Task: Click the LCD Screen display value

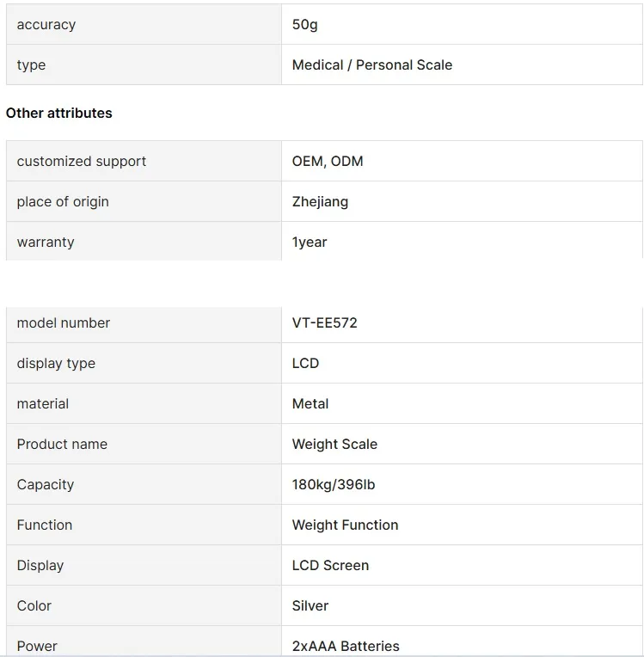Action: point(330,565)
